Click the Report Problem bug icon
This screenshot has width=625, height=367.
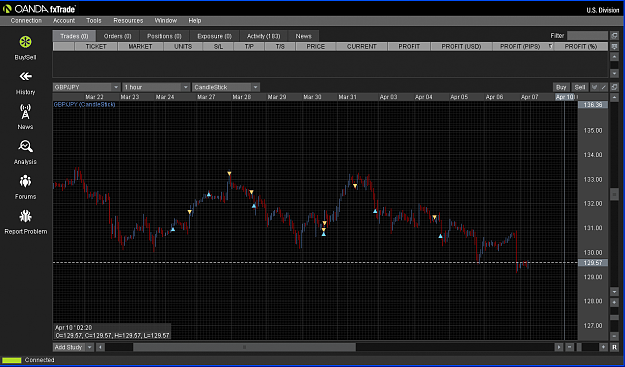point(26,216)
